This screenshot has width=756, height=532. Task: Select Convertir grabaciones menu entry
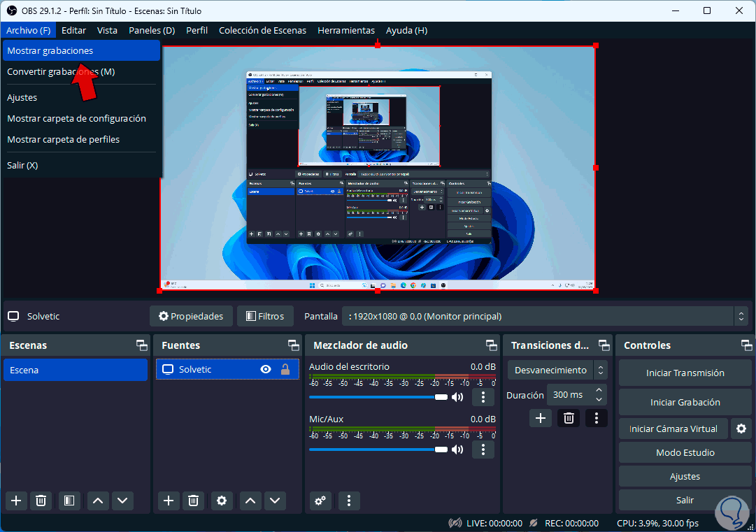pyautogui.click(x=61, y=71)
